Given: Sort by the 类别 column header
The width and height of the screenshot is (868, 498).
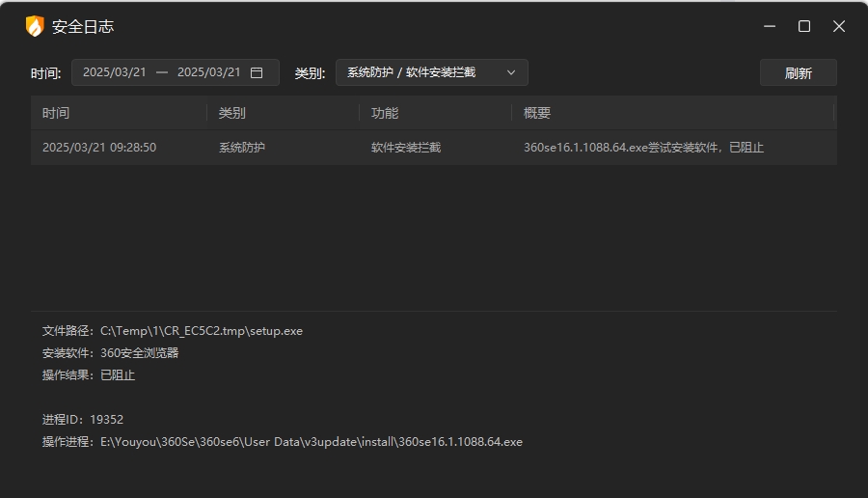Looking at the screenshot, I should tap(232, 113).
